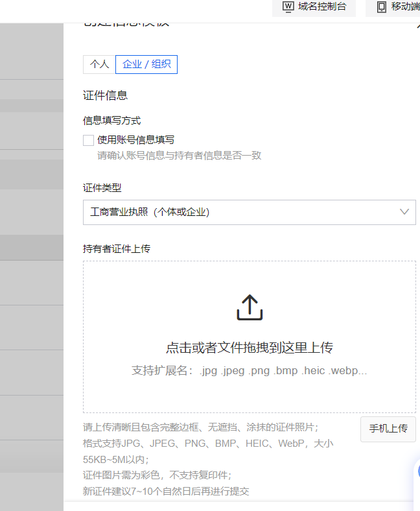Screen dimensions: 420x511
Task: Expand the 证件类型 chevron arrow
Action: pyautogui.click(x=404, y=212)
